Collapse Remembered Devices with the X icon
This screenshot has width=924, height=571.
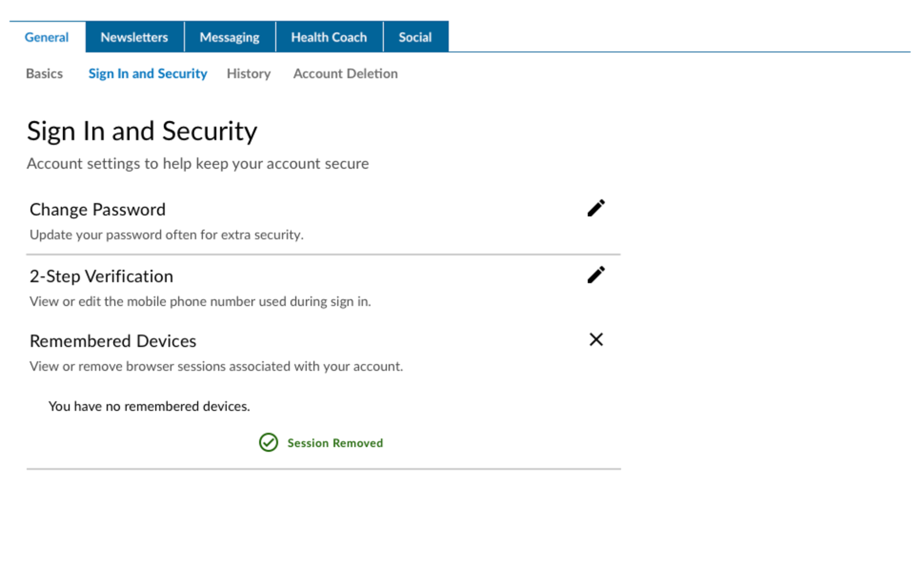596,339
